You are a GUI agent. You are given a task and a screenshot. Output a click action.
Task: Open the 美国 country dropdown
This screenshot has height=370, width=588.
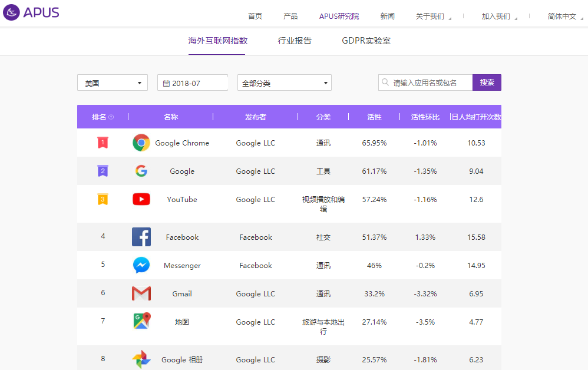(x=112, y=83)
